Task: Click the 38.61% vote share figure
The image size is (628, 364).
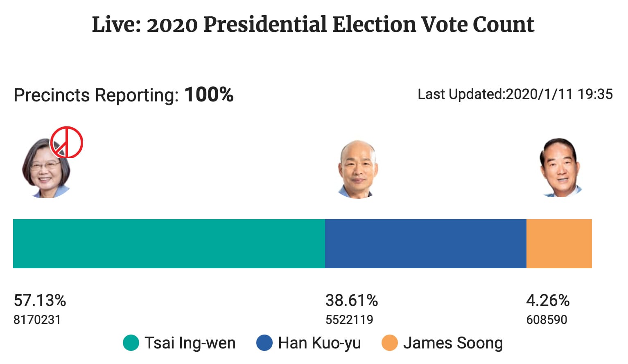Action: coord(351,300)
